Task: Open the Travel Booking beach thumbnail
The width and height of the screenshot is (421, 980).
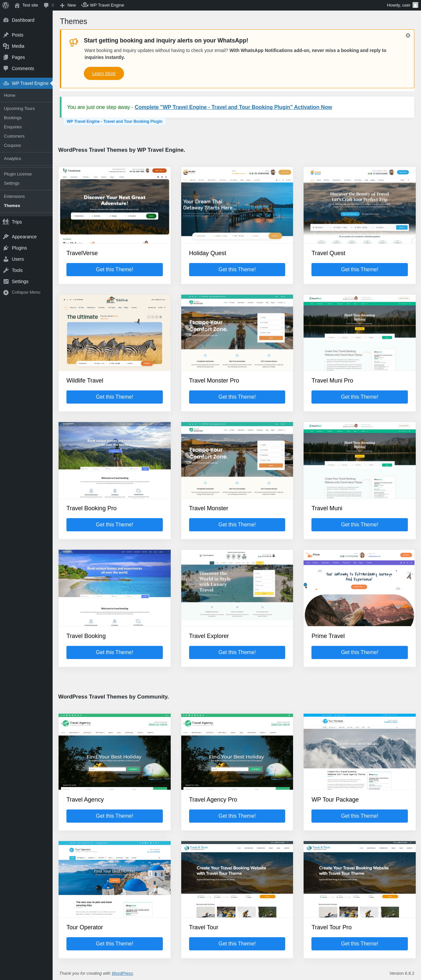Action: tap(114, 588)
